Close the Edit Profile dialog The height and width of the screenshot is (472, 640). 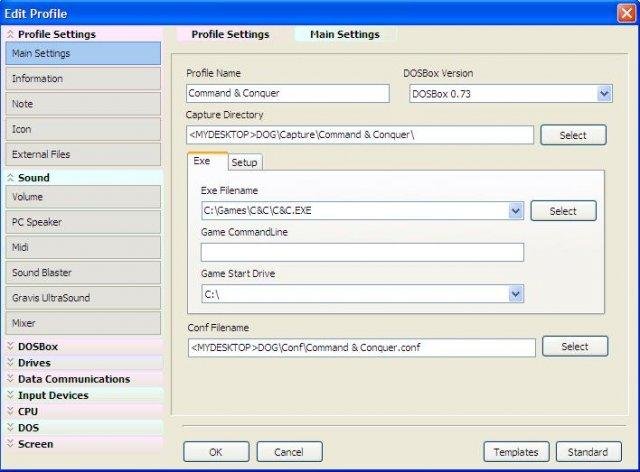627,13
